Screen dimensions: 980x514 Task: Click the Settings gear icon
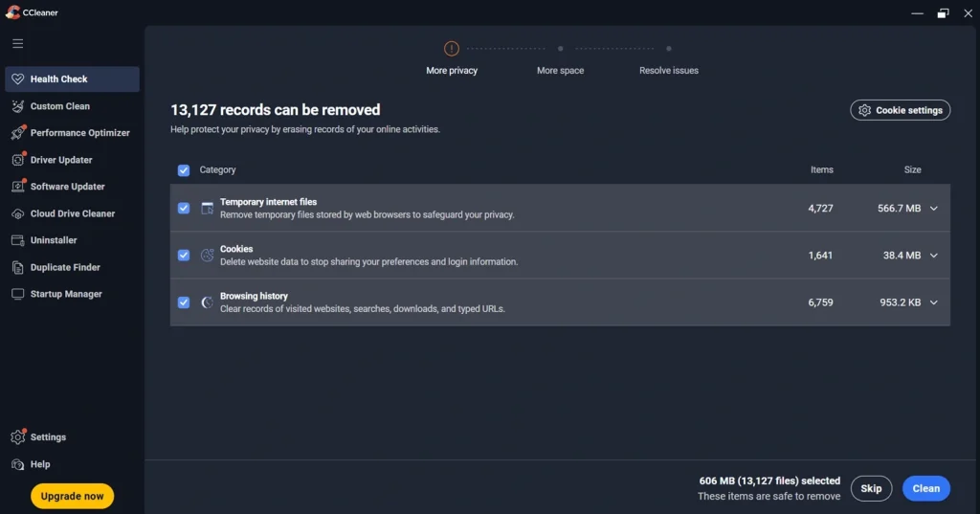point(18,436)
